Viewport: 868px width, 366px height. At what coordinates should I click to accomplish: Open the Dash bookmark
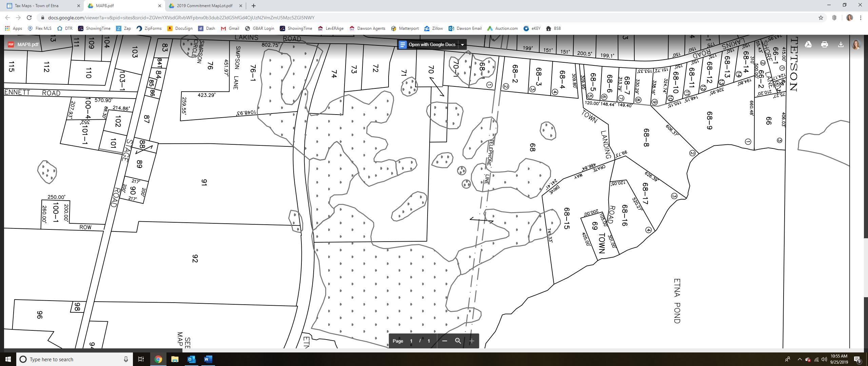pyautogui.click(x=207, y=28)
